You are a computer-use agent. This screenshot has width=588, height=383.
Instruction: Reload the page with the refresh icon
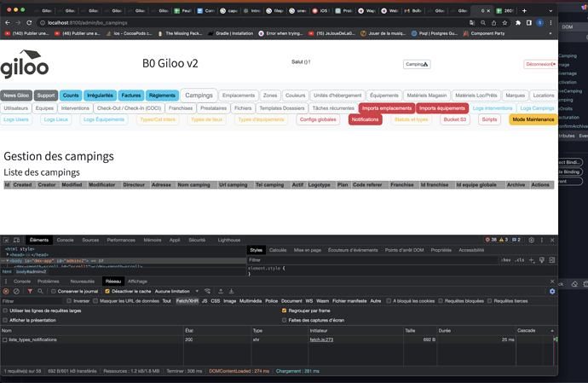pyautogui.click(x=29, y=23)
